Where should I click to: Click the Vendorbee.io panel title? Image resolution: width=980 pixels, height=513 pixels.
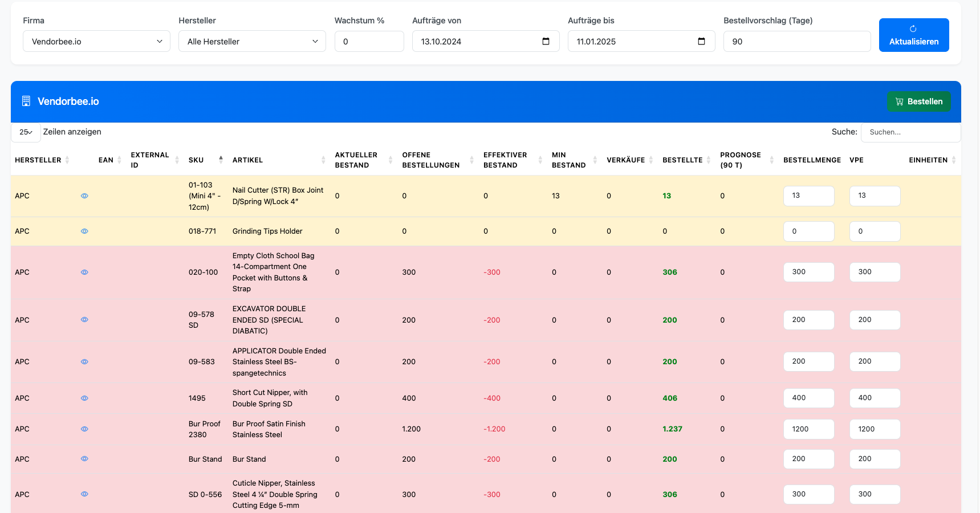click(x=68, y=101)
